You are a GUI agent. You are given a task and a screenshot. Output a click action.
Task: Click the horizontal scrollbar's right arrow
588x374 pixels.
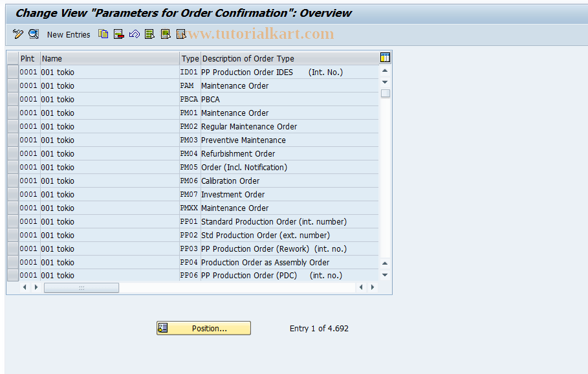(x=372, y=287)
